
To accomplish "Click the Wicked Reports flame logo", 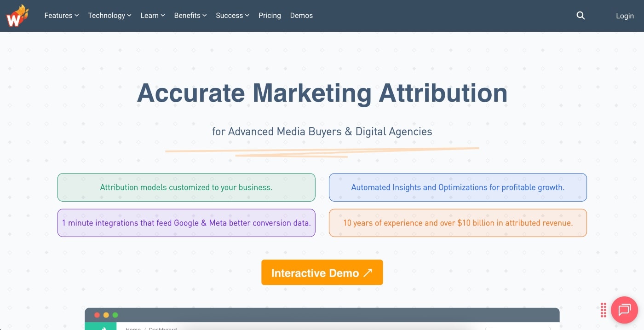I will [17, 16].
